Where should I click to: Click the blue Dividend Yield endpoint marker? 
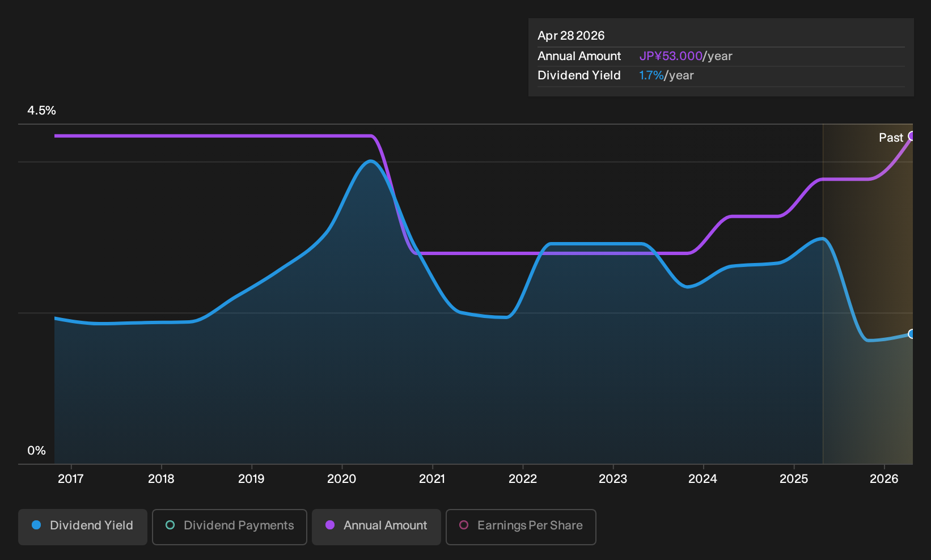coord(912,334)
